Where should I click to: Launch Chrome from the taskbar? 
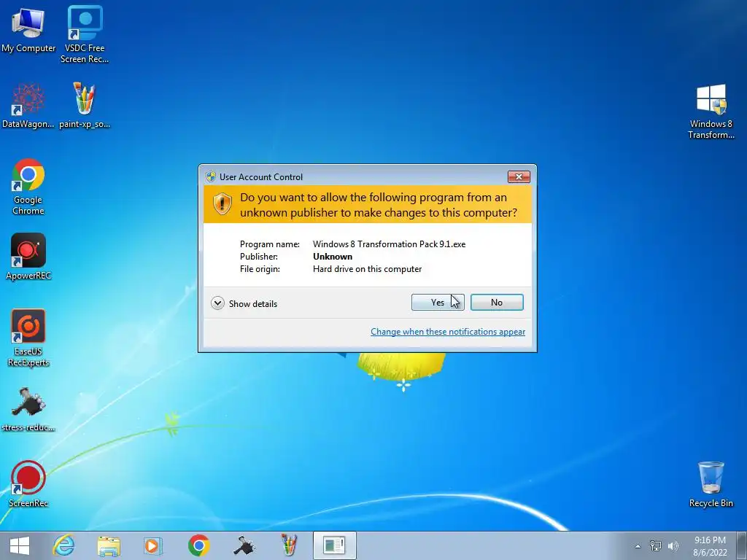(198, 545)
